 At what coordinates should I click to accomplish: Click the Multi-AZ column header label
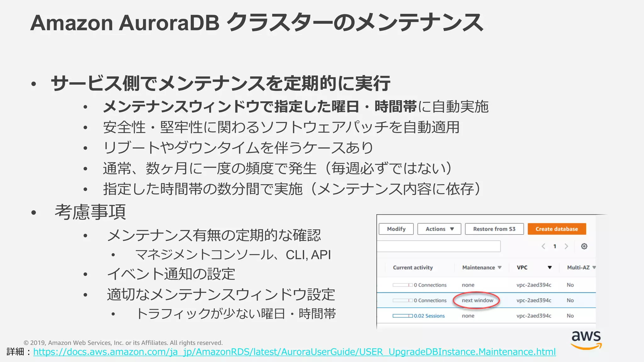(578, 267)
